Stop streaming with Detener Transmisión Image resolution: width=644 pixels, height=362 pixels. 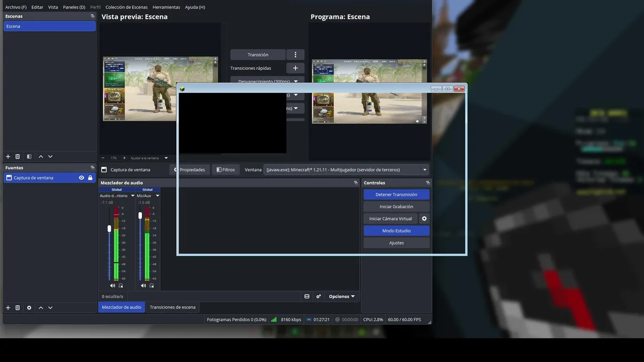(x=396, y=195)
